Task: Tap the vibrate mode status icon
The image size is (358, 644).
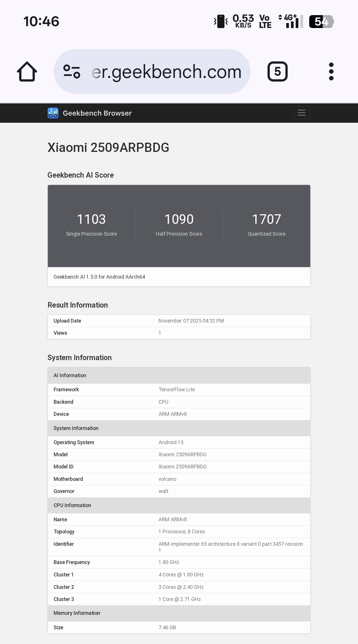Action: click(x=221, y=21)
